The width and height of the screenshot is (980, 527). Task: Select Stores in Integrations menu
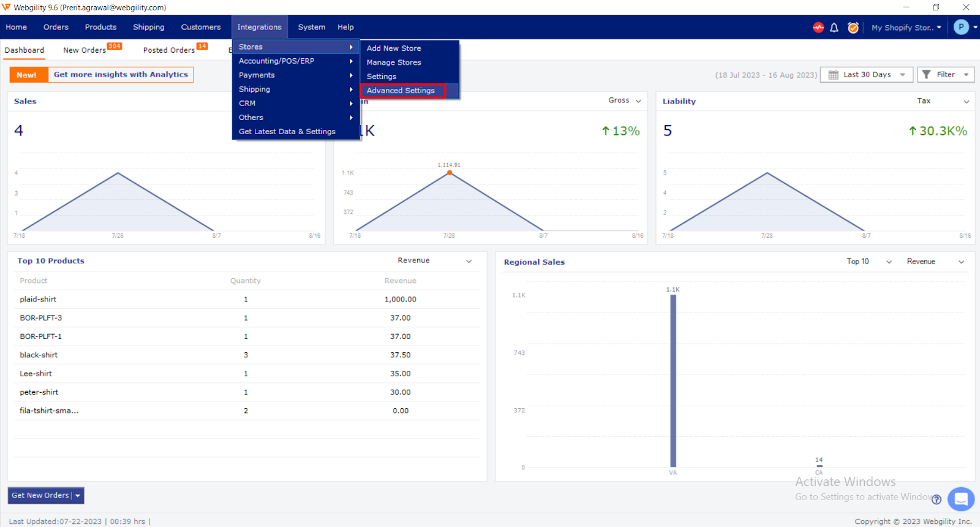(x=296, y=47)
